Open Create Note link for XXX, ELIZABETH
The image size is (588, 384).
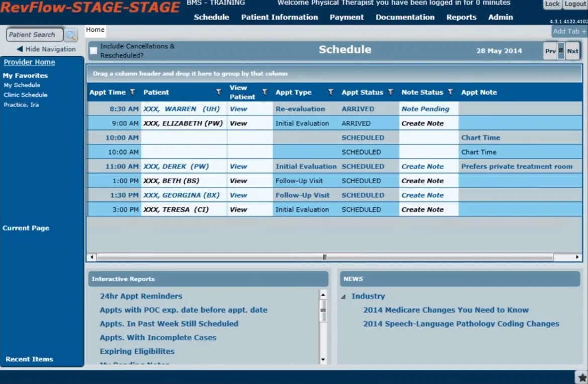pos(423,123)
